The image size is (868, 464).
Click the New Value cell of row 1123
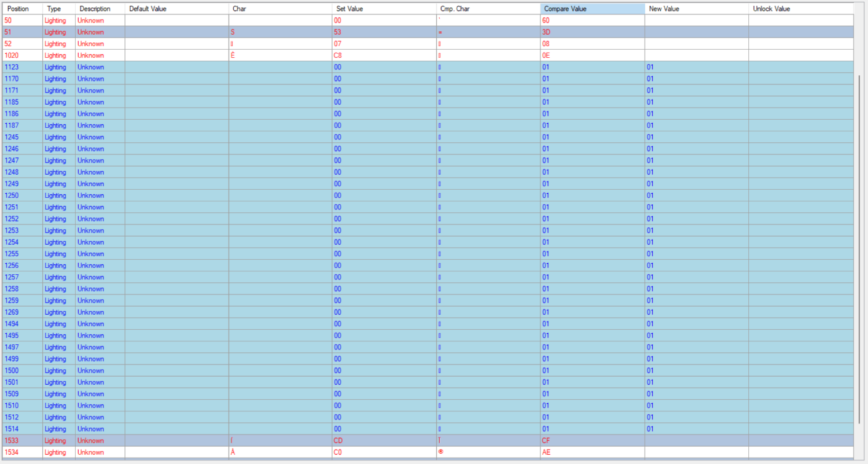pos(697,67)
